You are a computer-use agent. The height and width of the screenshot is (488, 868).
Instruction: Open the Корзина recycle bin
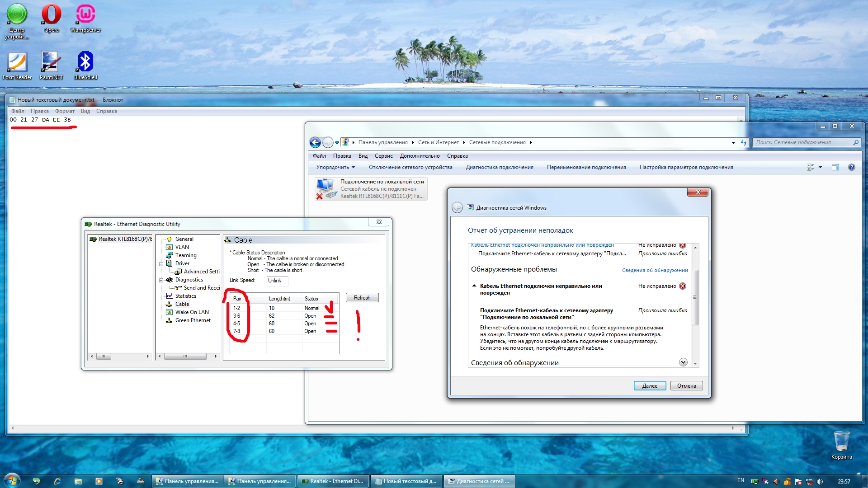(841, 445)
